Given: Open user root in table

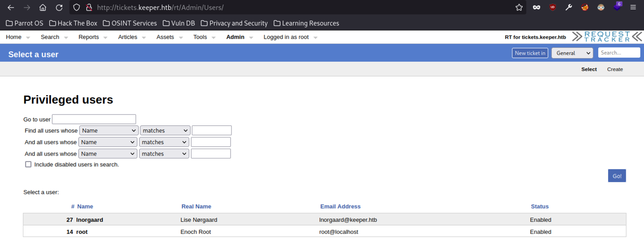Looking at the screenshot, I should coord(82,232).
